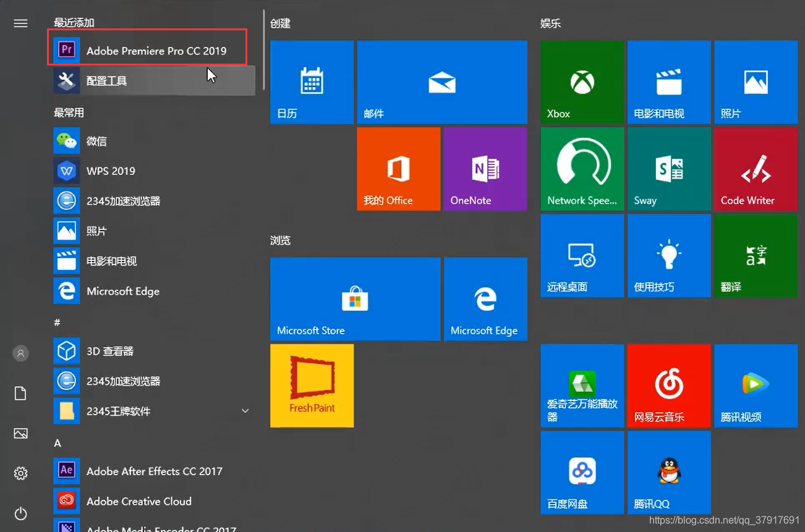This screenshot has width=805, height=532.
Task: Launch Network Speed Test tile
Action: tap(582, 169)
